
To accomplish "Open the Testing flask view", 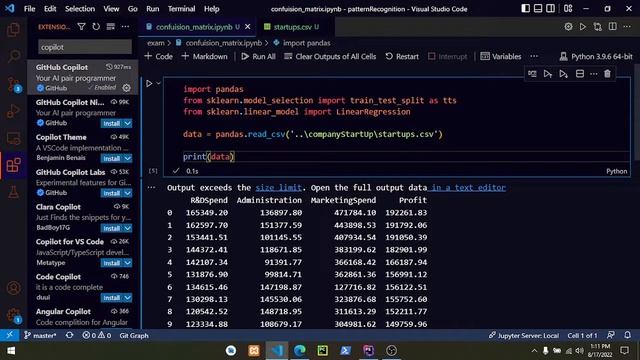I will (x=13, y=192).
